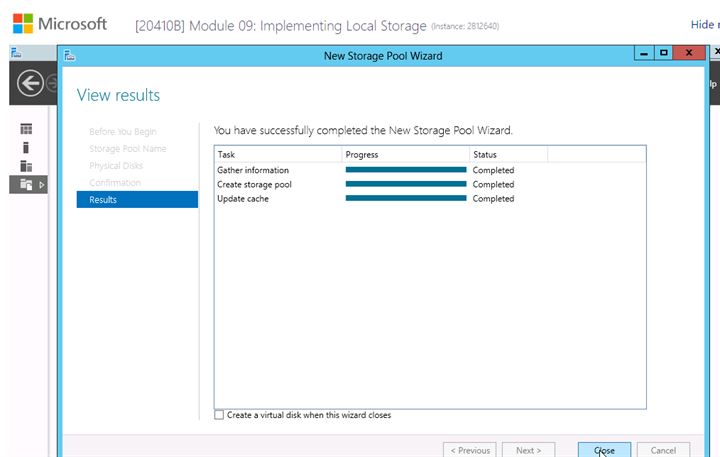Click the Create storage pool progress bar

pos(406,184)
